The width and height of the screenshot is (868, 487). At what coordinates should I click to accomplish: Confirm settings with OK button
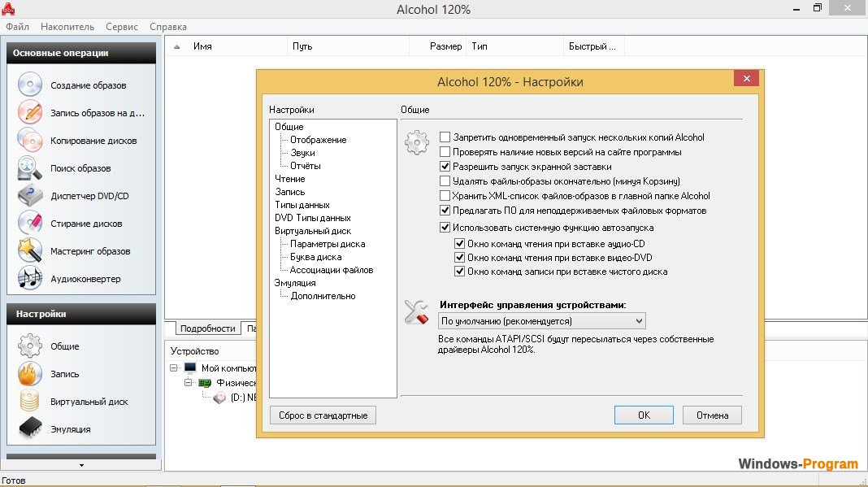pos(644,415)
